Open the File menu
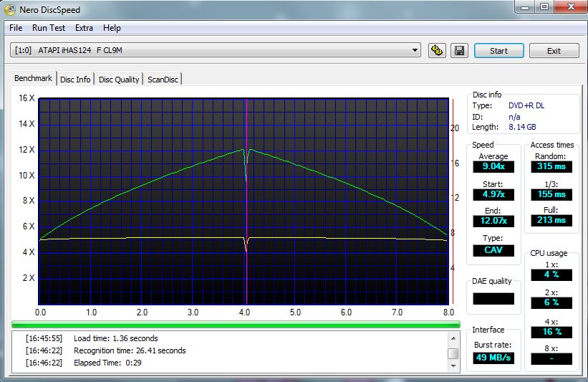 [x=16, y=28]
